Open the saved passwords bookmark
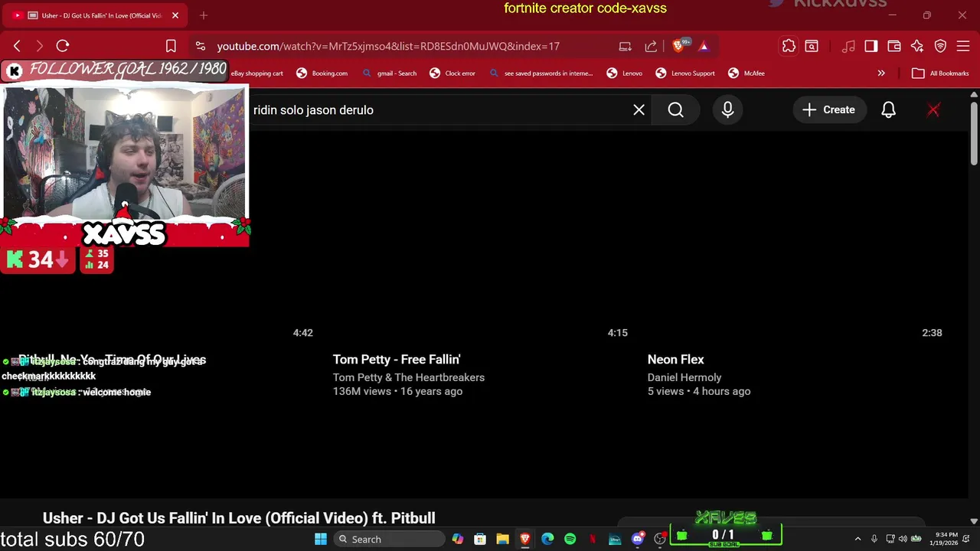The image size is (980, 551). tap(540, 73)
